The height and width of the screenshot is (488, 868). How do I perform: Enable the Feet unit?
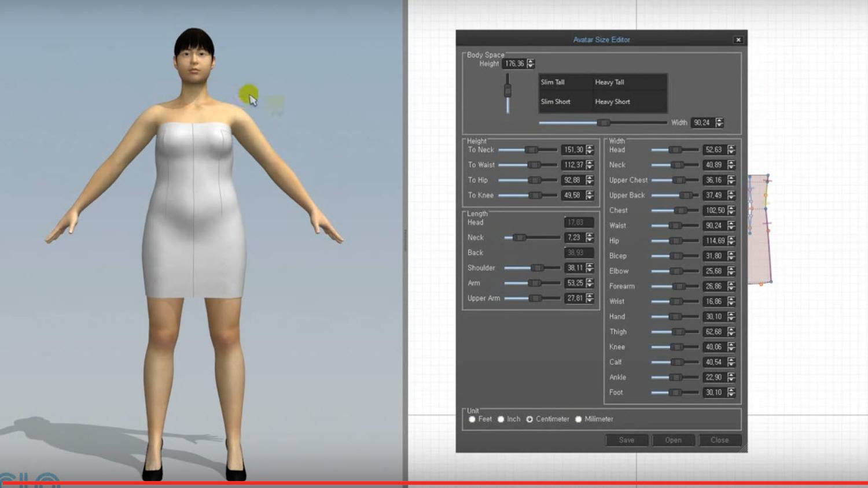[473, 419]
